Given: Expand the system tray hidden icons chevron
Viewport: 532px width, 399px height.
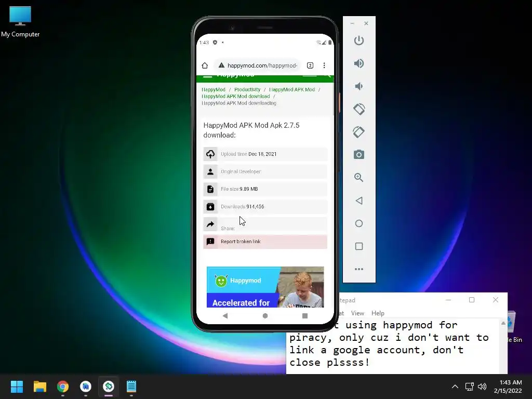Looking at the screenshot, I should [455, 387].
